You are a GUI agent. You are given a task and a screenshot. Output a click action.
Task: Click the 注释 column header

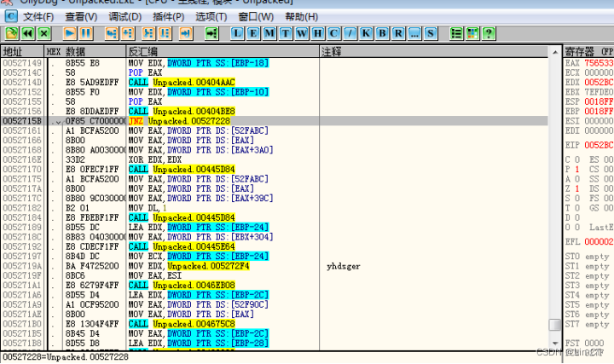(434, 52)
